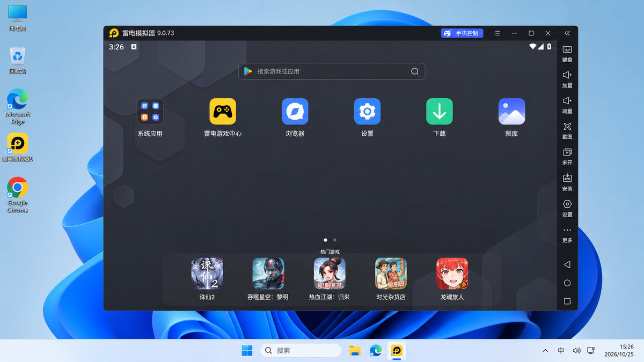Expand hidden system tray icons
The width and height of the screenshot is (644, 362).
point(545,351)
